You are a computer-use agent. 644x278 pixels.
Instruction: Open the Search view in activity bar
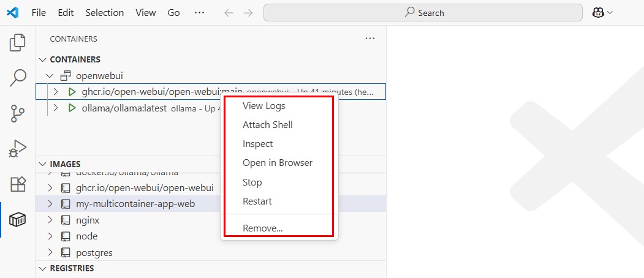click(x=18, y=78)
